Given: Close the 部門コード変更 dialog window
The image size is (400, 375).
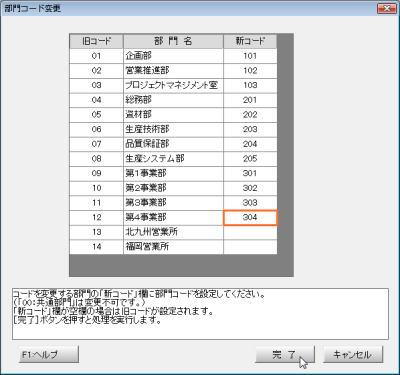Looking at the screenshot, I should coord(387,8).
